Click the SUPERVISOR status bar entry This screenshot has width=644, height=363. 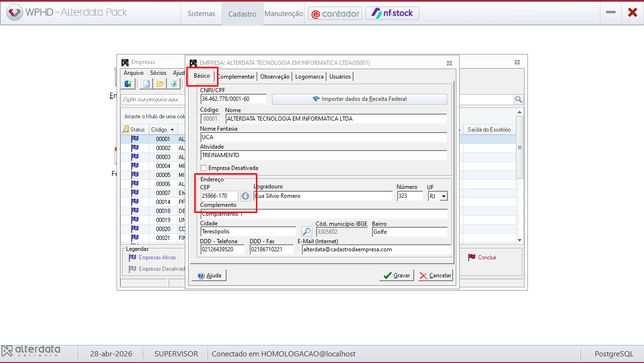(176, 354)
